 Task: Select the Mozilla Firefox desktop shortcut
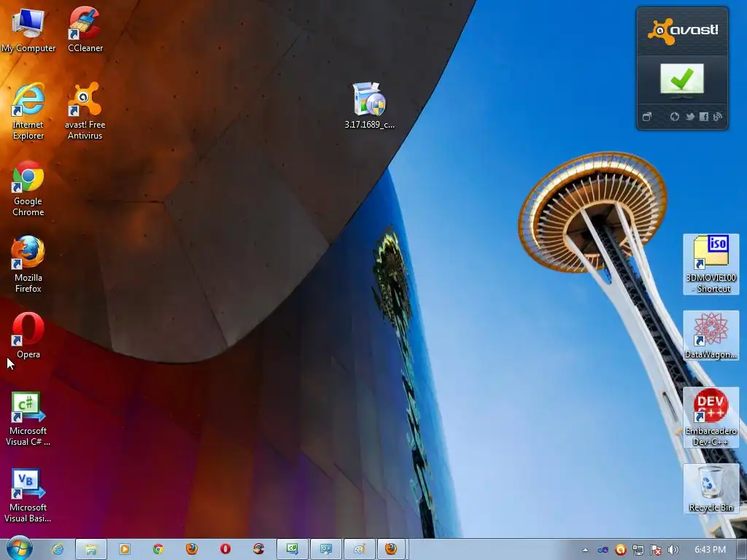click(x=28, y=265)
